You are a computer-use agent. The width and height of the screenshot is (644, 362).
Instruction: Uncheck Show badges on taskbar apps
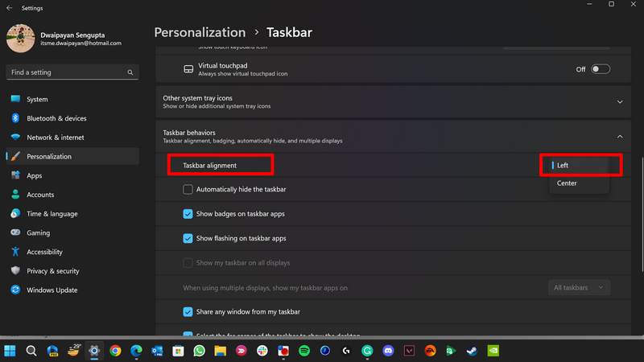tap(188, 214)
